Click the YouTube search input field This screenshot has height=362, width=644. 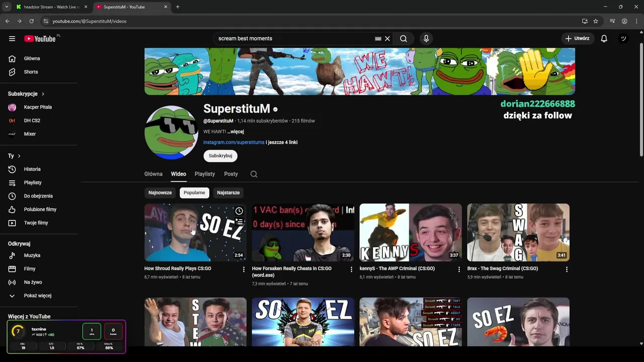pos(294,39)
